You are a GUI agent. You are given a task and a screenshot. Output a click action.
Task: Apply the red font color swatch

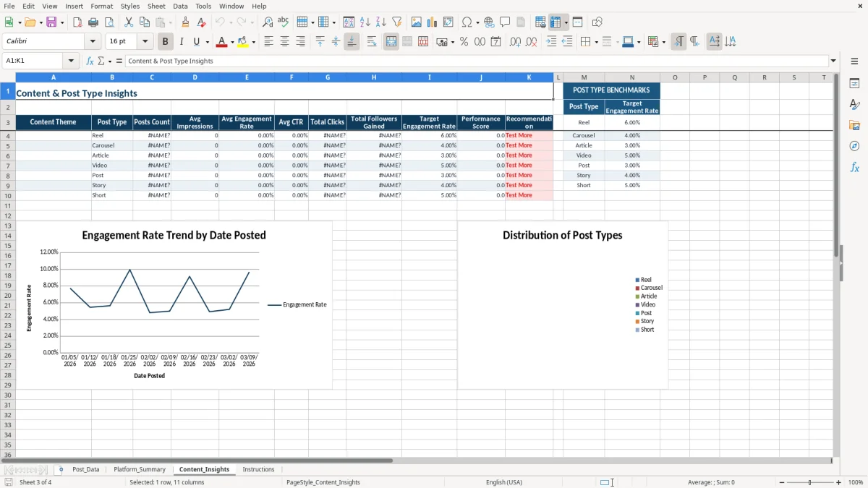(x=222, y=42)
